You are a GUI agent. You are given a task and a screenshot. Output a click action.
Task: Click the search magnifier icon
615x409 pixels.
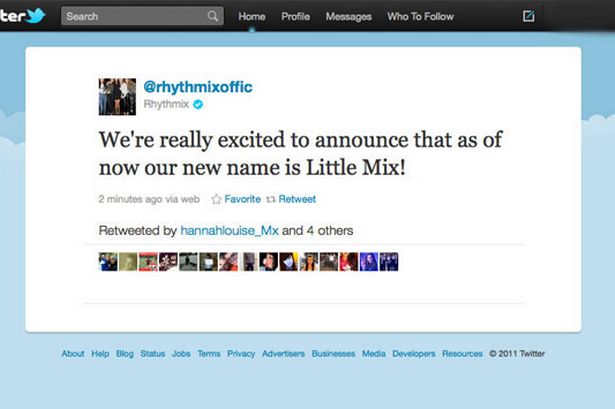(x=213, y=16)
